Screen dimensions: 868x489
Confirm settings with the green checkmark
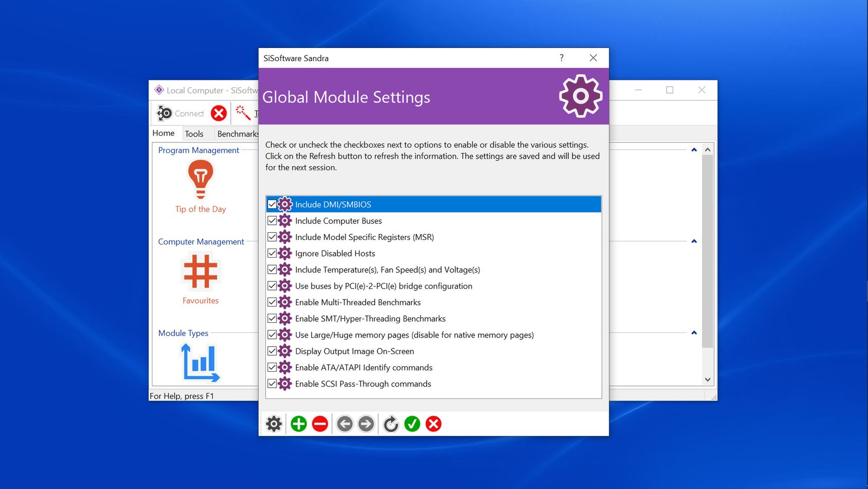pos(412,424)
